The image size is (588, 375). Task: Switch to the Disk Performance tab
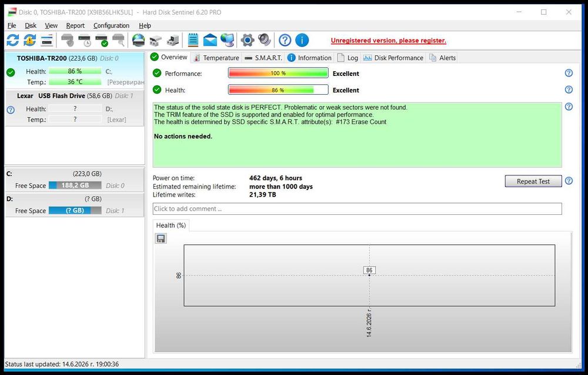click(x=393, y=58)
